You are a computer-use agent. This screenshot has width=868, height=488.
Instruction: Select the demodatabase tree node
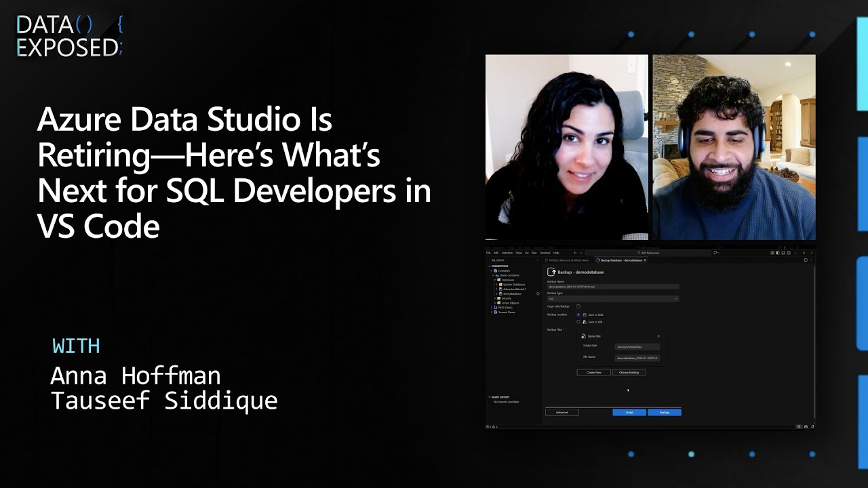[x=513, y=293]
